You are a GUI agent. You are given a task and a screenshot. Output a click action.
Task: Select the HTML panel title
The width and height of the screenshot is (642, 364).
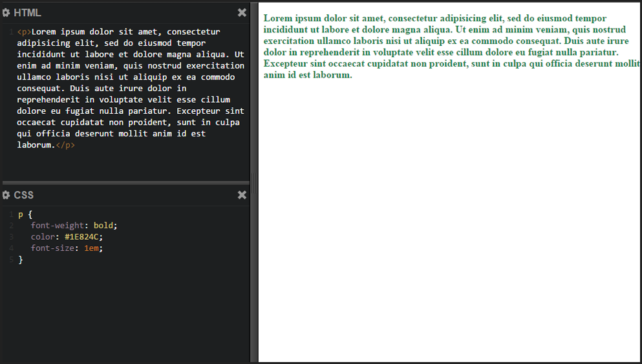pyautogui.click(x=27, y=12)
